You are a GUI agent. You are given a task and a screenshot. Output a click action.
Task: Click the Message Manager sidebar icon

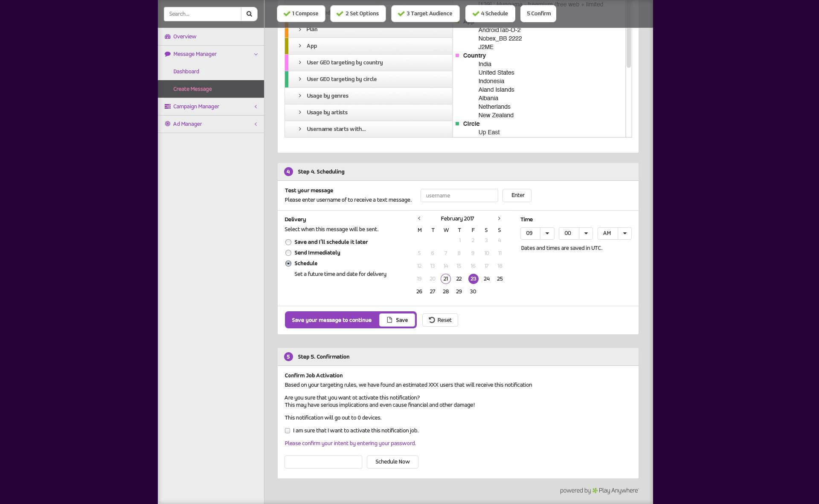[167, 54]
